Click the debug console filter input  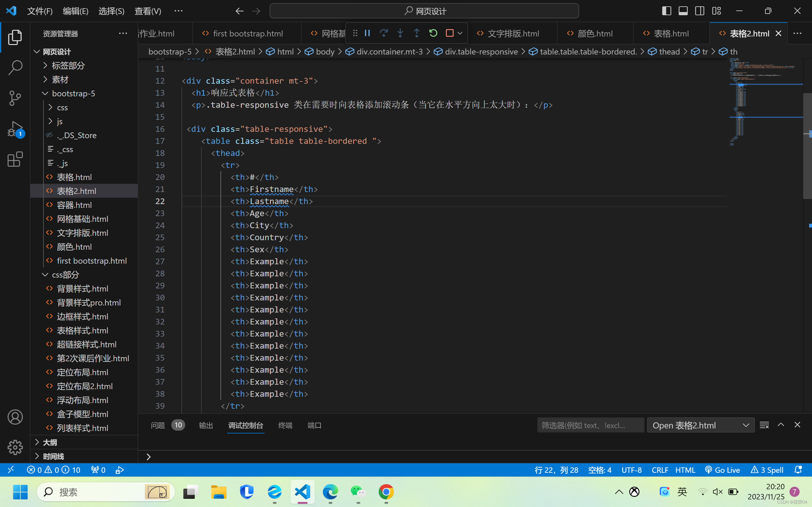click(590, 425)
